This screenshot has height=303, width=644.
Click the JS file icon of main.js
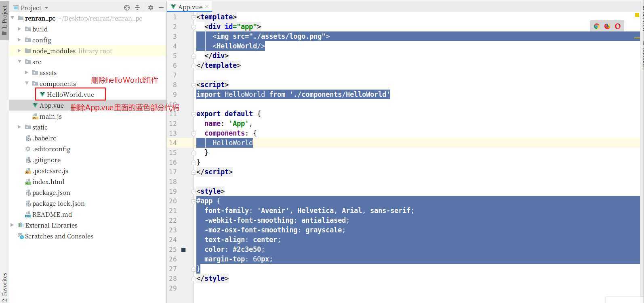tap(35, 117)
